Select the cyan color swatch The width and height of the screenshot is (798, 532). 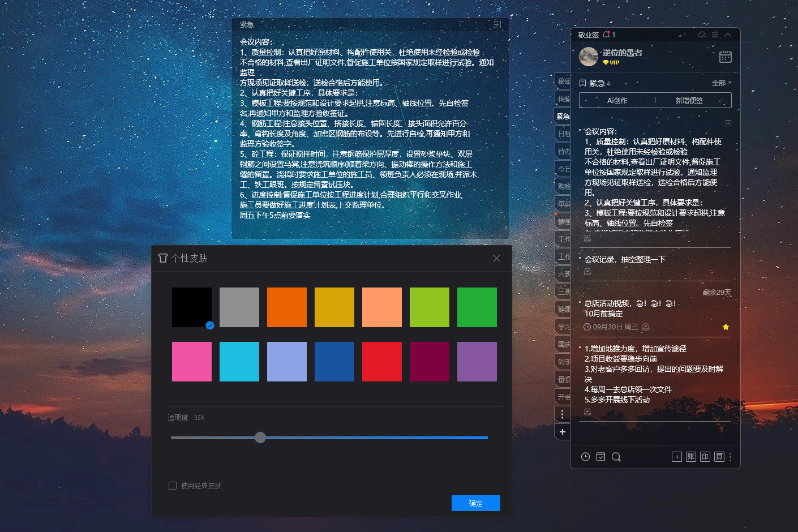pos(239,362)
